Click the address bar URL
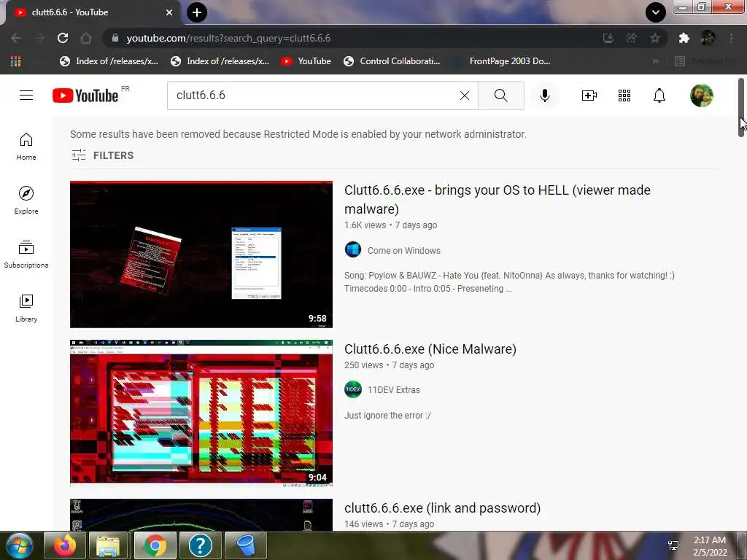 228,38
